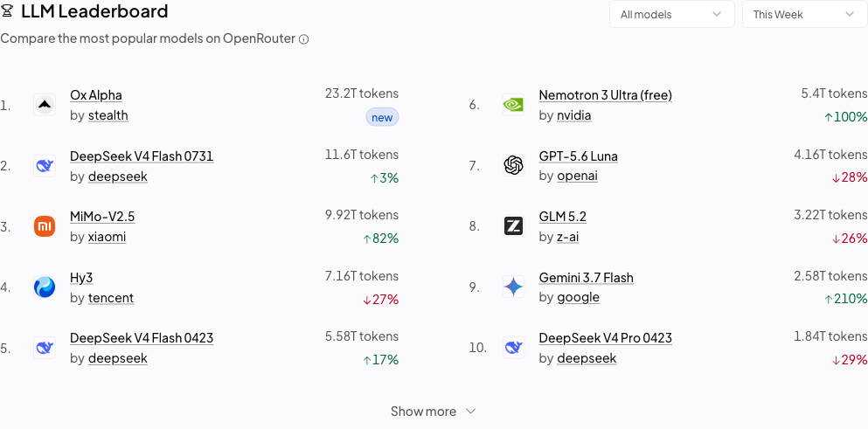This screenshot has height=429, width=868.
Task: Click the 7.16T tokens value
Action: (x=362, y=276)
